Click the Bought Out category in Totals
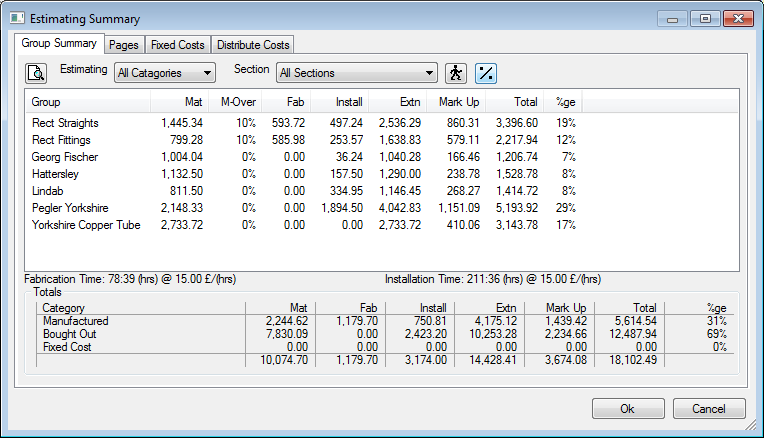Image resolution: width=764 pixels, height=438 pixels. [69, 334]
